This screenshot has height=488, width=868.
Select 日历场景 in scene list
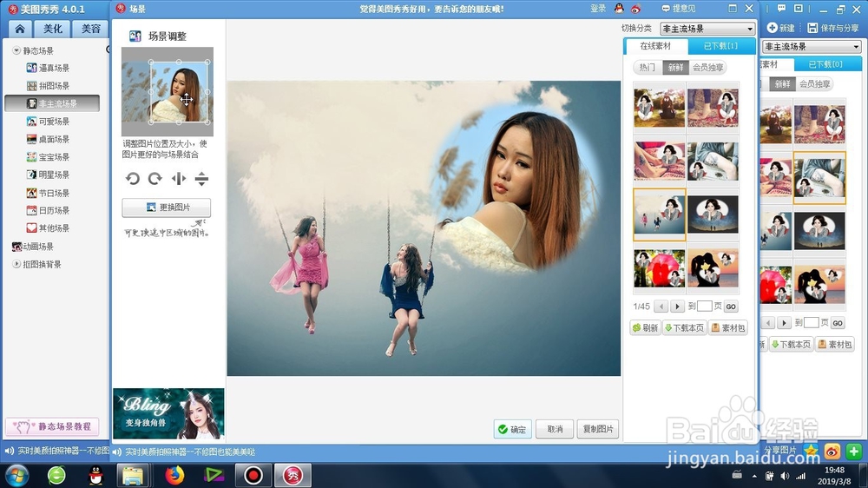point(48,210)
